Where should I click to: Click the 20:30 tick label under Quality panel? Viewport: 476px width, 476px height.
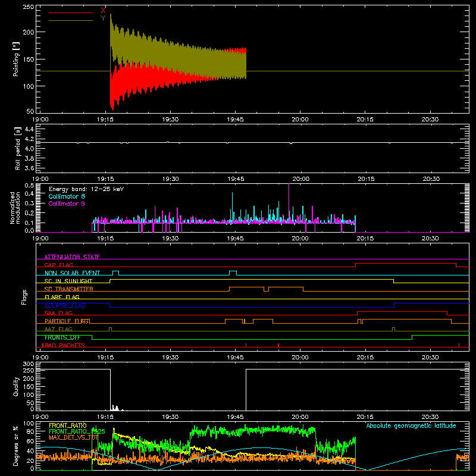[430, 417]
